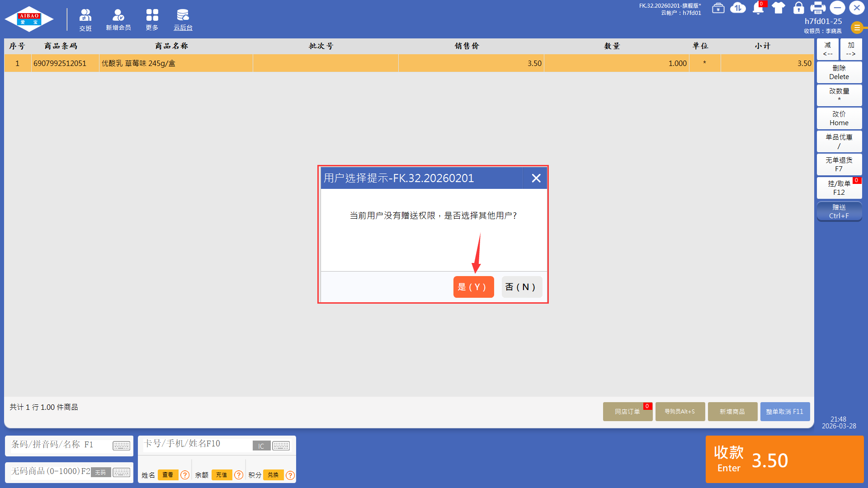Open the 云后台 cloud backend icon
Viewport: 868px width, 488px height.
click(183, 20)
